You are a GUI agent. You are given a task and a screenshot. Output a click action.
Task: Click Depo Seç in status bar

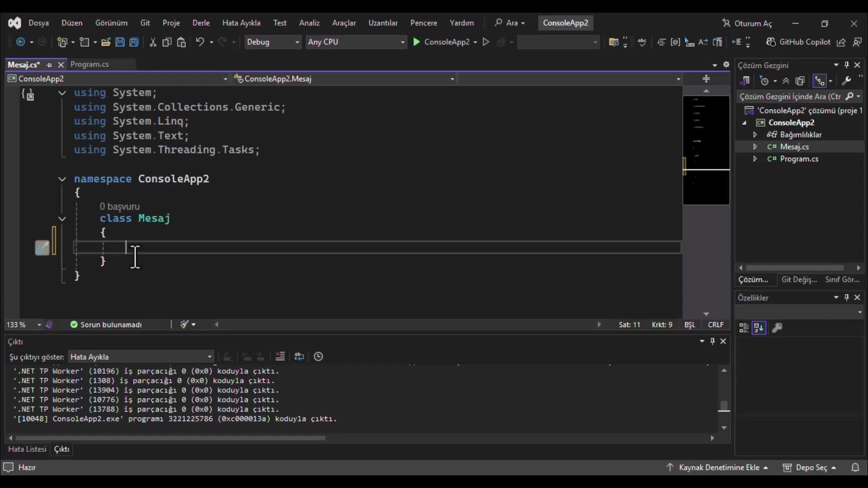(x=810, y=468)
